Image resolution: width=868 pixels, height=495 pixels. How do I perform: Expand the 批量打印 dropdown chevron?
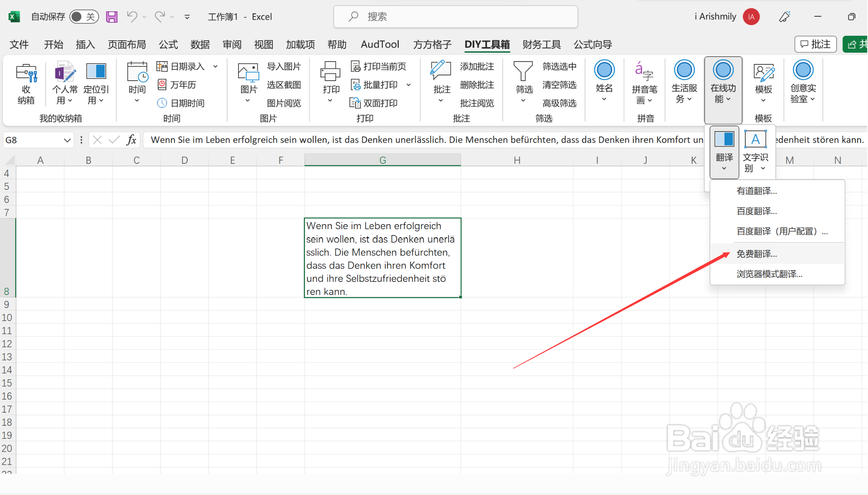(409, 85)
